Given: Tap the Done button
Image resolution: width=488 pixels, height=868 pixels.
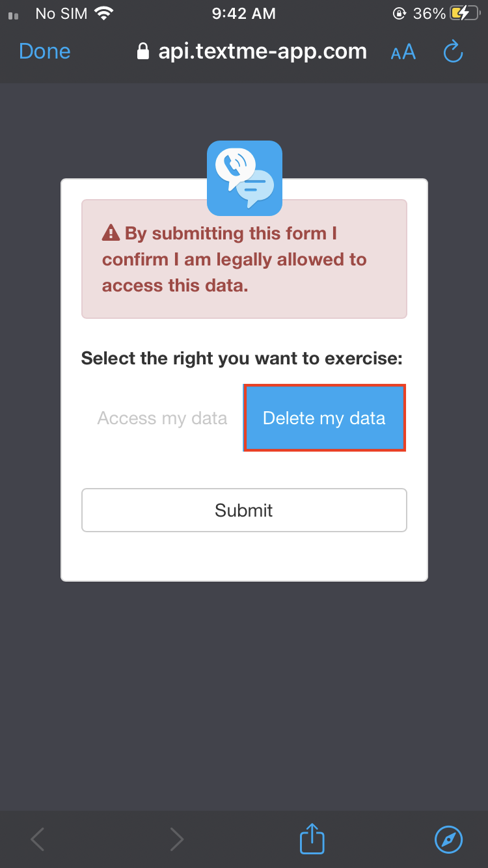Looking at the screenshot, I should 45,51.
